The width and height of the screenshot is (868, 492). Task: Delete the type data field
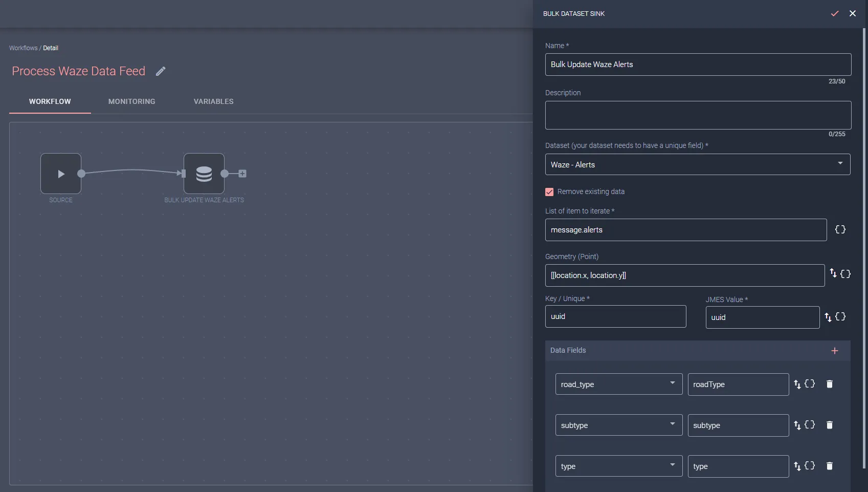830,466
